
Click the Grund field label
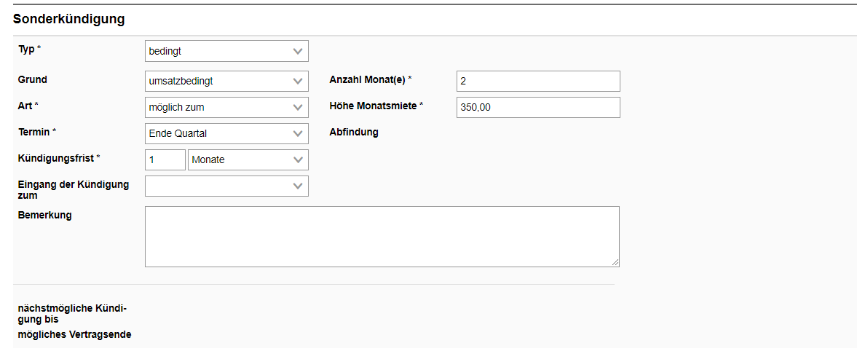point(33,79)
